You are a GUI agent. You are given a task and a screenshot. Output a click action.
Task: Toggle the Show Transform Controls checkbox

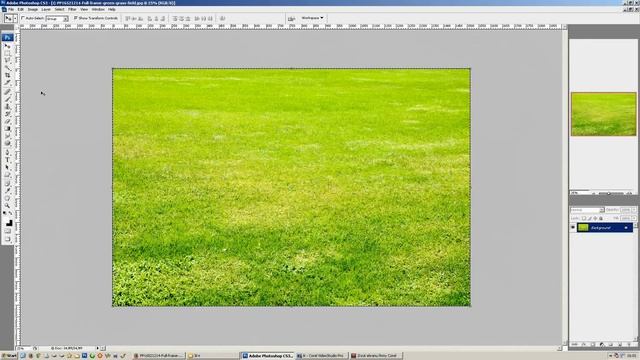(x=76, y=18)
